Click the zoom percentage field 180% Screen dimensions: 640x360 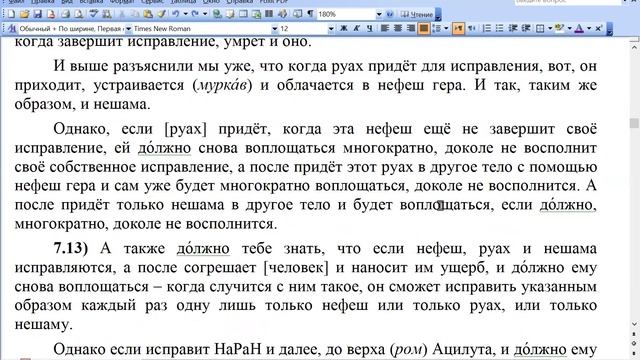(346, 14)
